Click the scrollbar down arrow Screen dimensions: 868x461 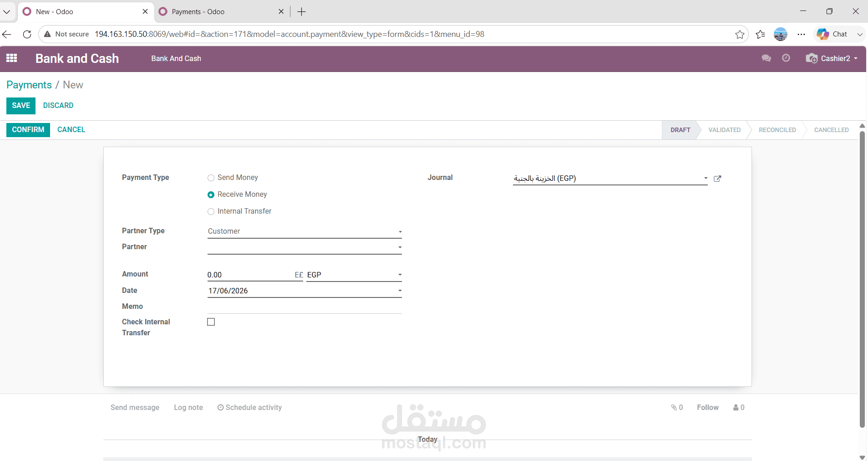coord(862,457)
